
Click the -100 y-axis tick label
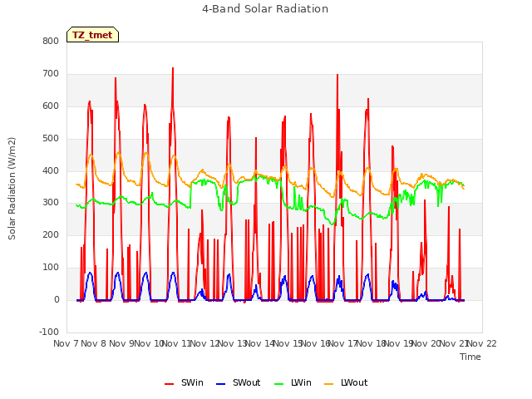(49, 332)
